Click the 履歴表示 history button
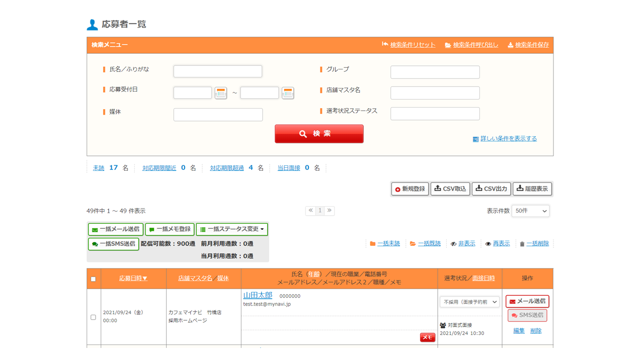Viewport: 644px width, 362px height. pos(532,189)
